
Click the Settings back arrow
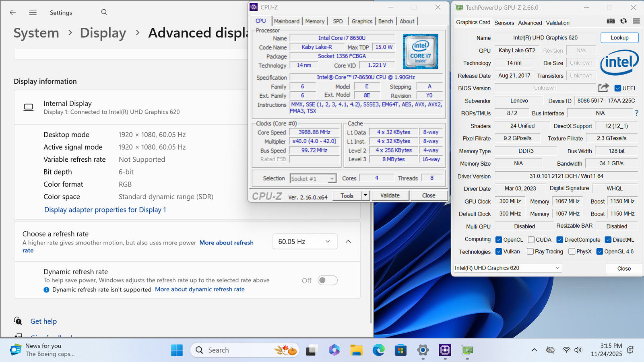coord(13,12)
